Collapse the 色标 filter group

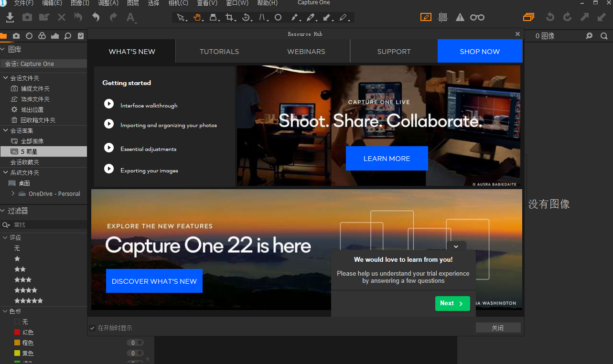pyautogui.click(x=6, y=311)
